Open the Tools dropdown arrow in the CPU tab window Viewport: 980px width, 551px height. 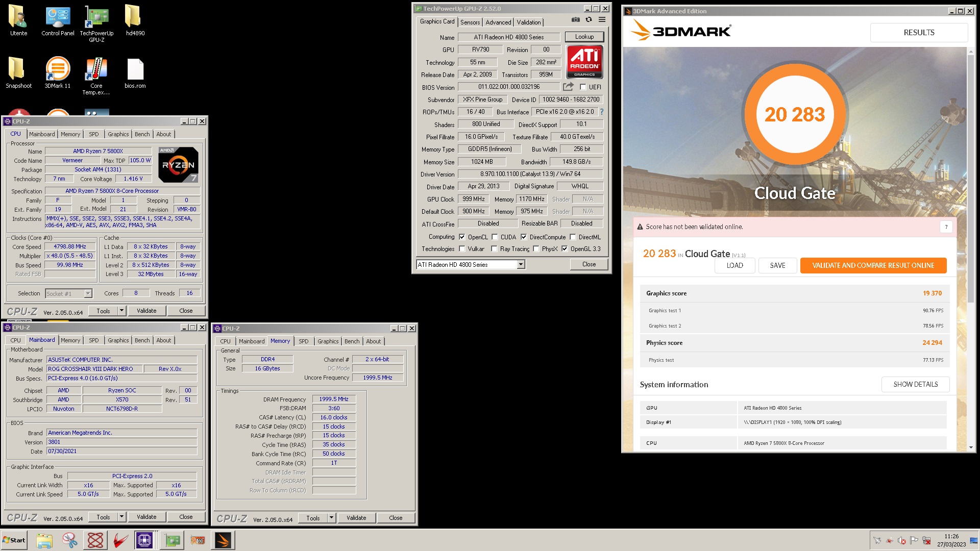pyautogui.click(x=121, y=311)
